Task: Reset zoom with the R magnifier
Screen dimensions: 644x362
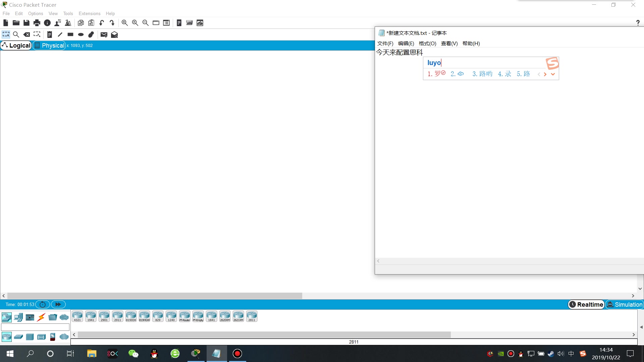Action: coord(135,23)
